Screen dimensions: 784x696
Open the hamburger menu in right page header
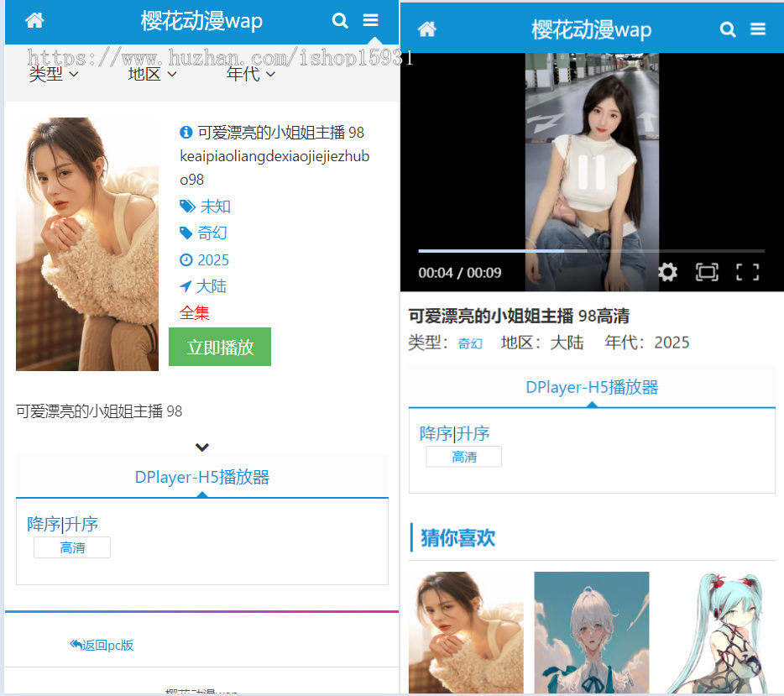758,29
